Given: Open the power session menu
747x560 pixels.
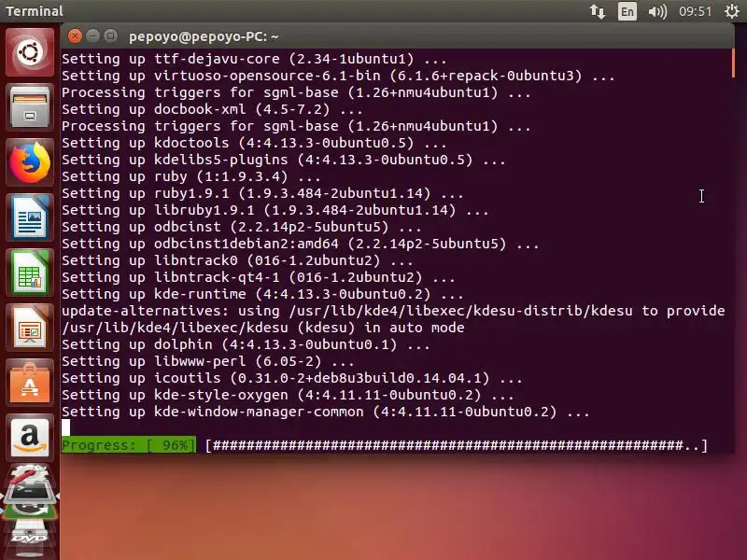Looking at the screenshot, I should [x=732, y=11].
